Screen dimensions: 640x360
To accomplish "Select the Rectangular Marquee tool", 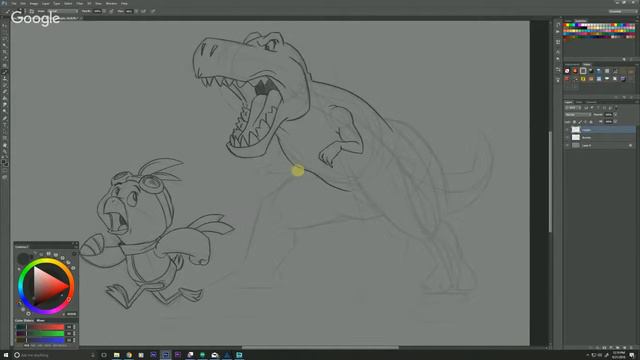I will [5, 32].
